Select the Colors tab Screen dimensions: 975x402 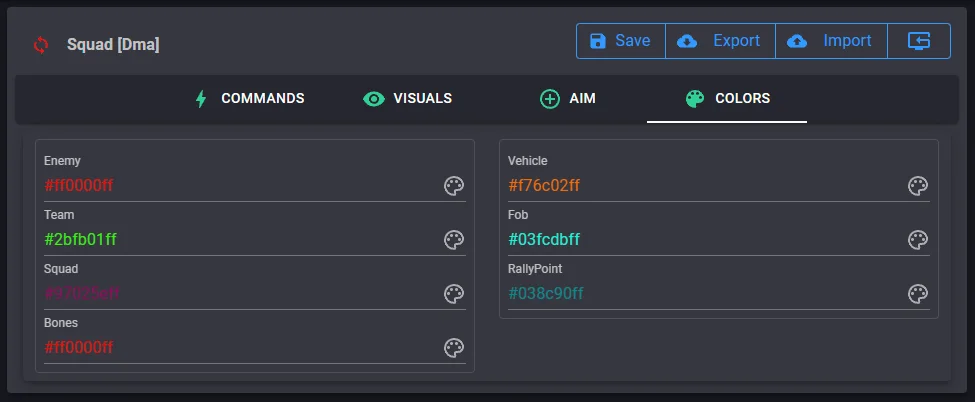point(727,99)
